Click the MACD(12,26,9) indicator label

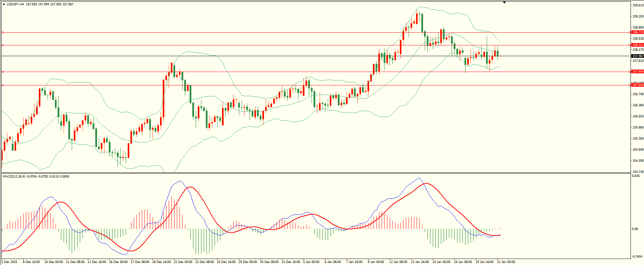coord(13,177)
